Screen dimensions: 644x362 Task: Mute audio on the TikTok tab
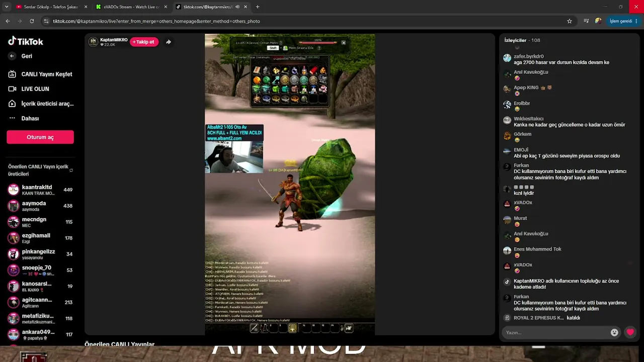pyautogui.click(x=237, y=7)
